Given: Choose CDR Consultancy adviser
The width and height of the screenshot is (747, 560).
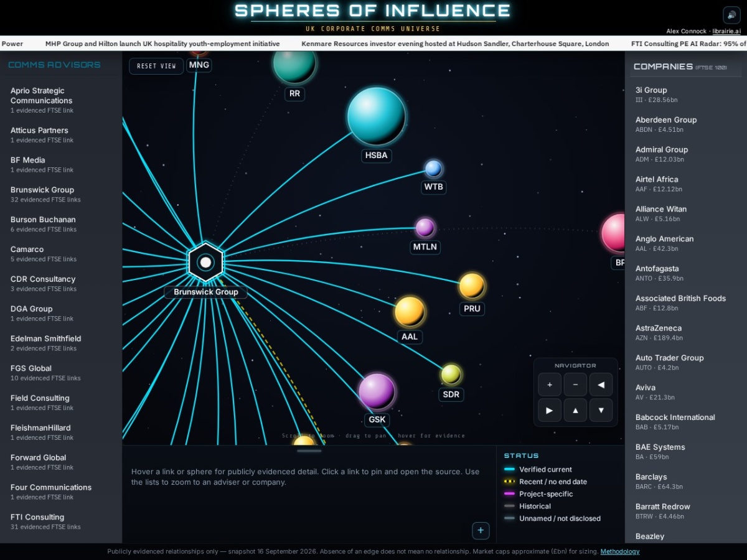Looking at the screenshot, I should tap(61, 284).
